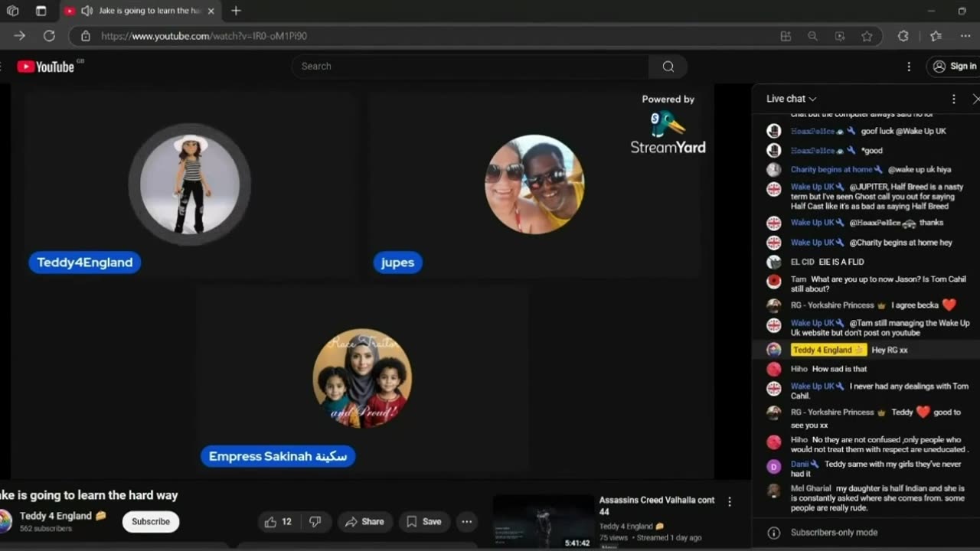Screen dimensions: 980x551
Task: Select the Empress Sakinah participant photo
Action: [362, 378]
